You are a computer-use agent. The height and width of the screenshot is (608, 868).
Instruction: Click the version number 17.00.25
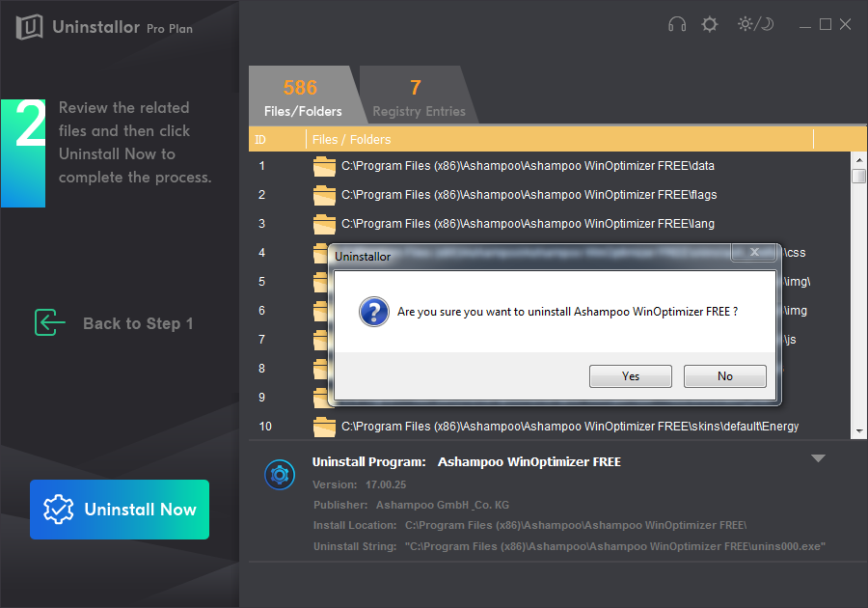coord(386,485)
